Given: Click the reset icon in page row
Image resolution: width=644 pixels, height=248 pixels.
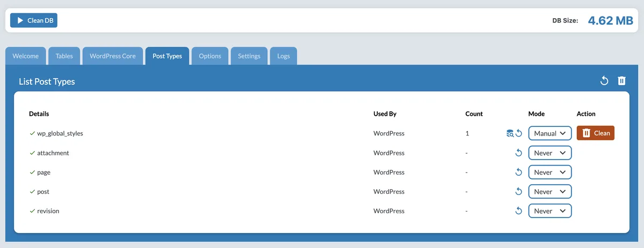Looking at the screenshot, I should 518,172.
